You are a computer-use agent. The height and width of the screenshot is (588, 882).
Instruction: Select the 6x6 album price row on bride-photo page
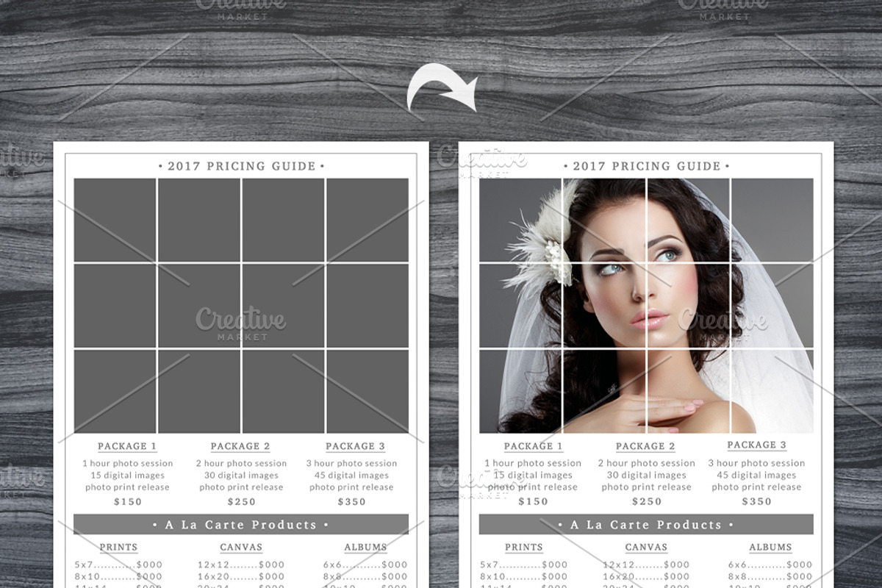pos(770,565)
